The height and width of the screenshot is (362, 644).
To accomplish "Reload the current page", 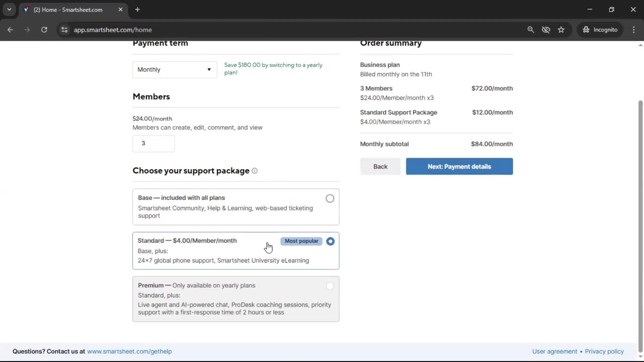I will 44,29.
